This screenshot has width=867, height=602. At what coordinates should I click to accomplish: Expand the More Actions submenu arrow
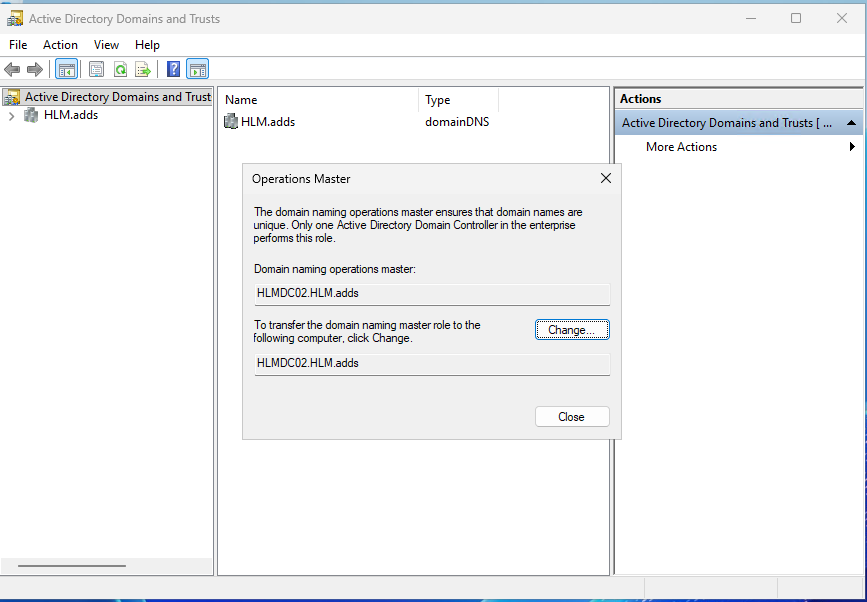click(x=852, y=147)
